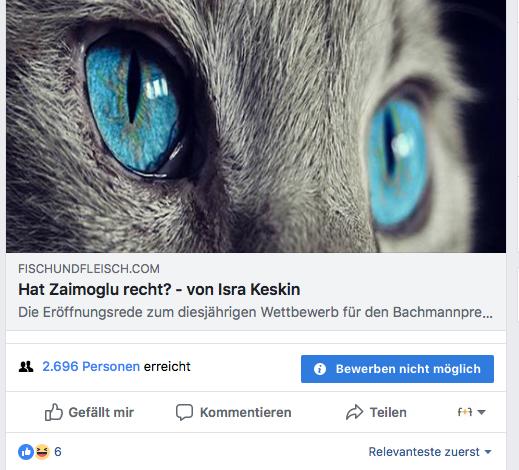The image size is (519, 470).
Task: Click the page profile icon beside Teilen
Action: 465,412
